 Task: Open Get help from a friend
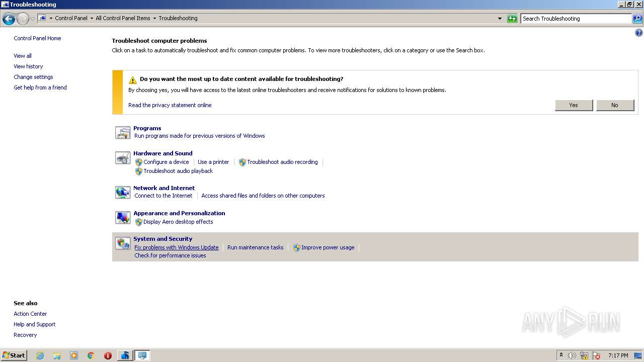[x=40, y=87]
